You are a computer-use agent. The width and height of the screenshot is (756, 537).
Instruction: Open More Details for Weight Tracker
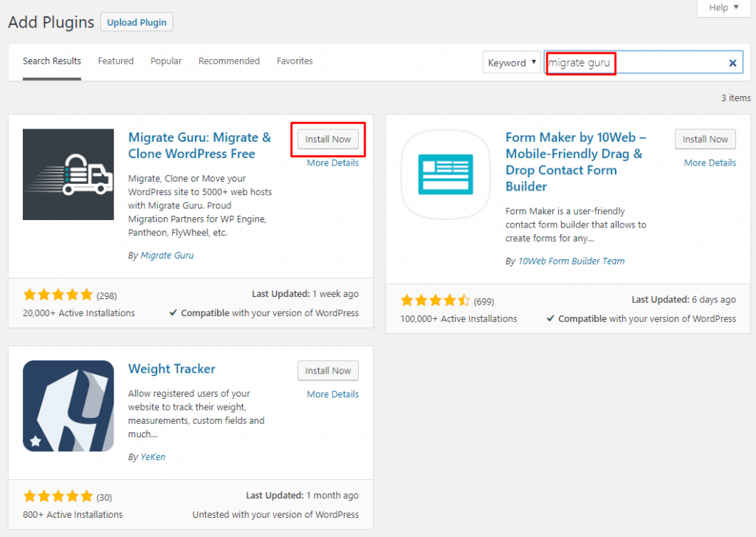(333, 394)
